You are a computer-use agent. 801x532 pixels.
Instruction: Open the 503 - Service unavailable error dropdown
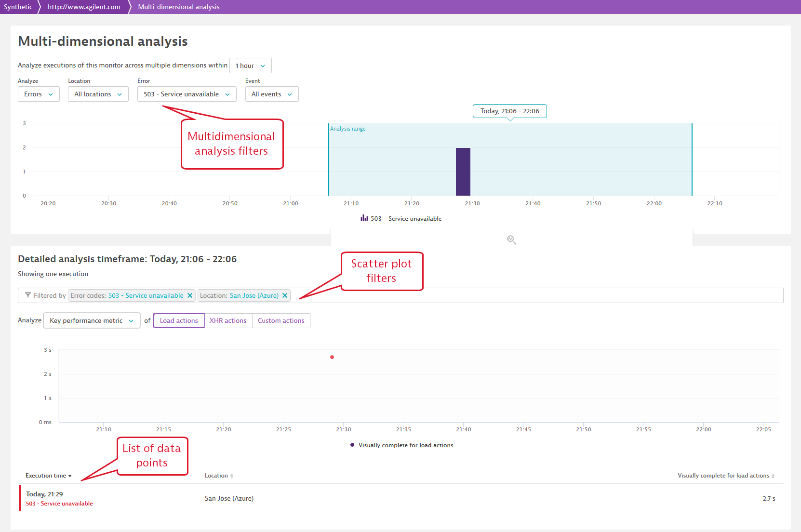pos(187,94)
